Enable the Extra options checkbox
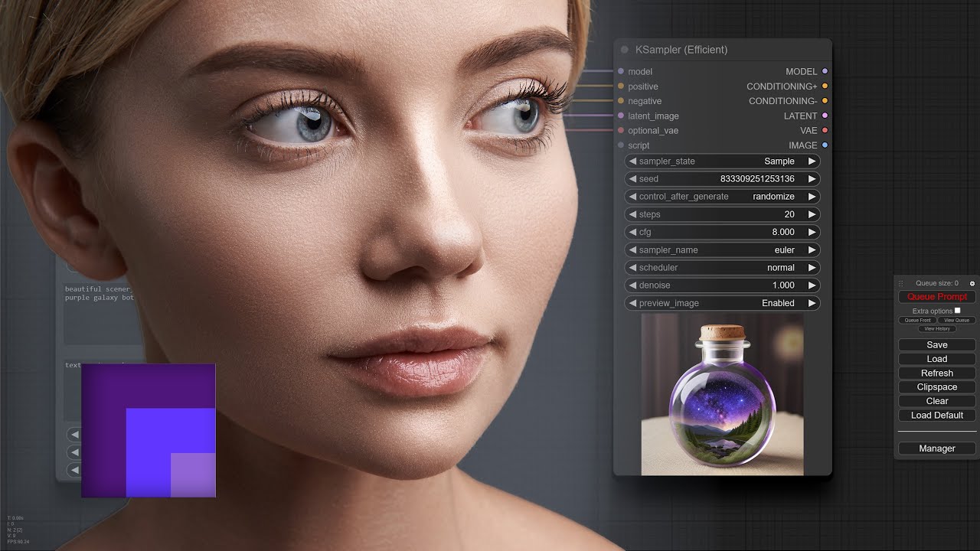This screenshot has height=551, width=980. pos(957,311)
